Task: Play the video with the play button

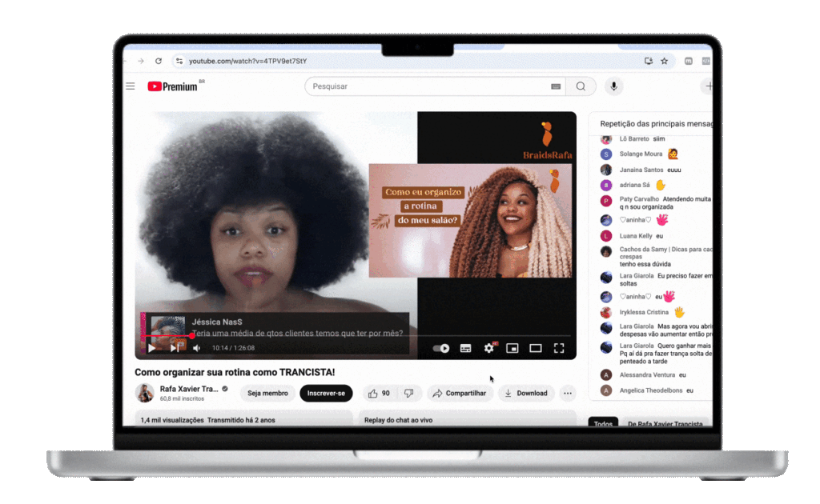Action: (151, 348)
